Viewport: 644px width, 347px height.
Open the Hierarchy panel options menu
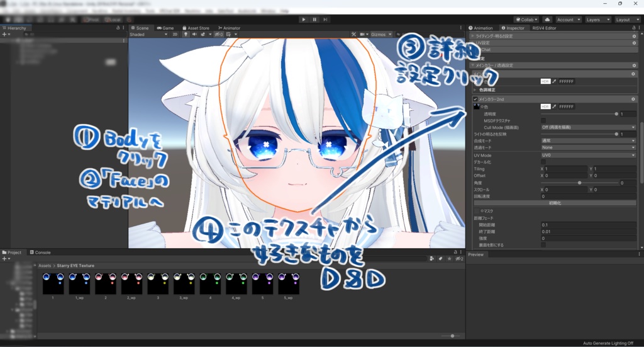124,28
